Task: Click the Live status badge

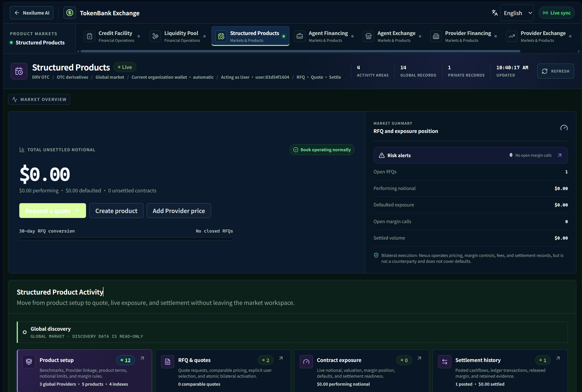Action: 125,67
